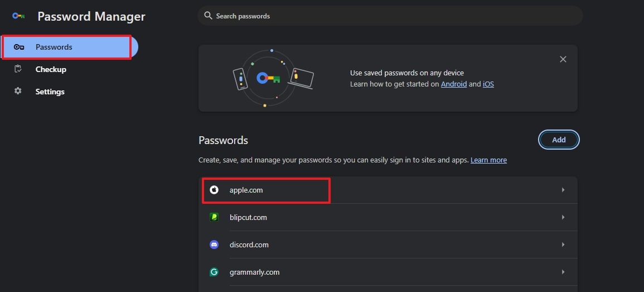This screenshot has height=292, width=644.
Task: Expand the discord.com entry arrow
Action: (x=563, y=245)
